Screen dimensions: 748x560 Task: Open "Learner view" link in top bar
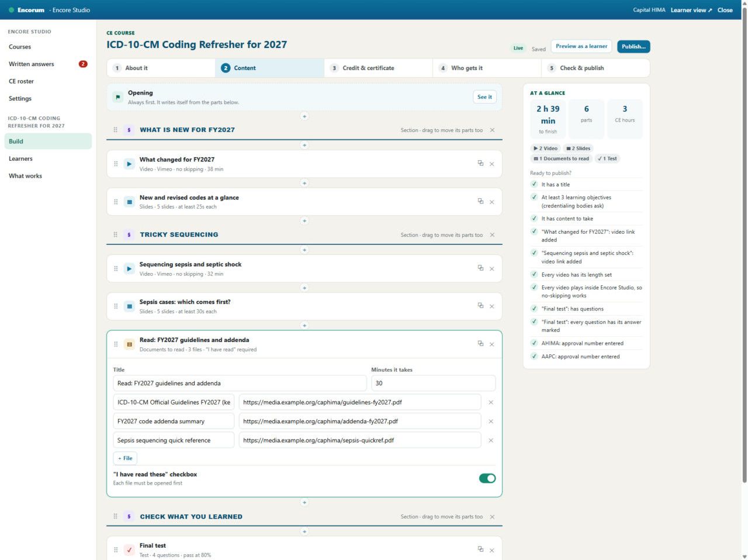(691, 10)
